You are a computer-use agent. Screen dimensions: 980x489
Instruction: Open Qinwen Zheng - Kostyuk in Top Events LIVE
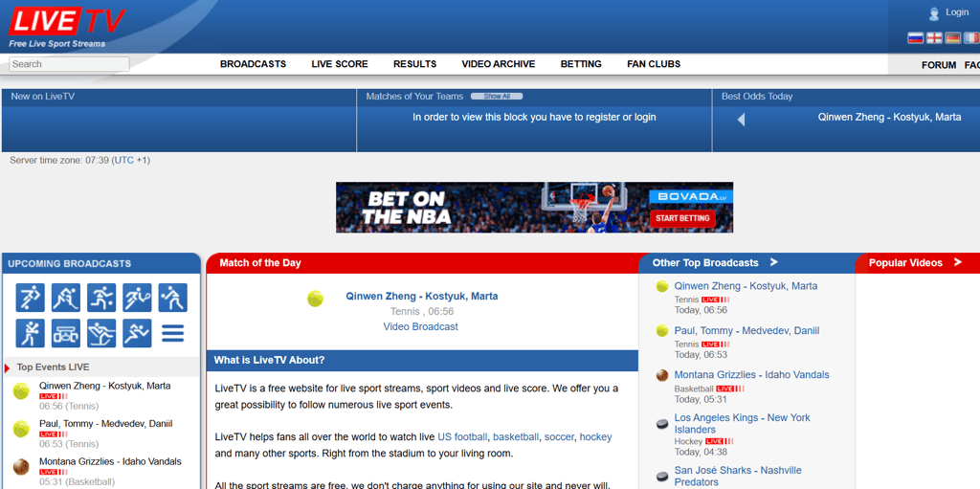[105, 386]
